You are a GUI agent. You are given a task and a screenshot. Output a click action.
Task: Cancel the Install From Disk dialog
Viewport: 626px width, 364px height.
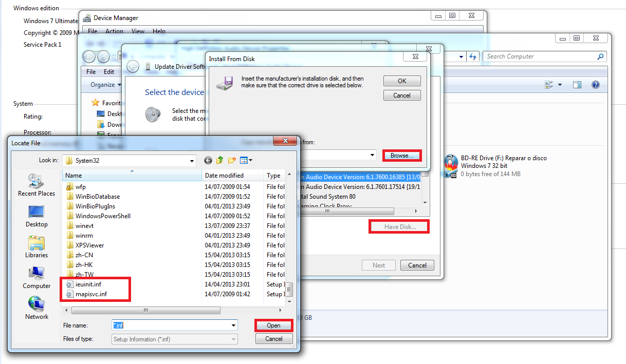pos(402,95)
